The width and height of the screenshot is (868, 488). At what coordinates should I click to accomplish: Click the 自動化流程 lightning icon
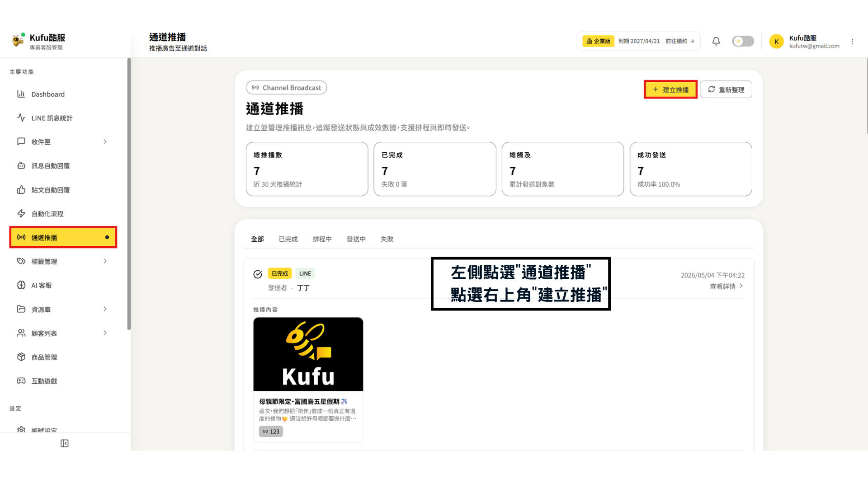(21, 213)
